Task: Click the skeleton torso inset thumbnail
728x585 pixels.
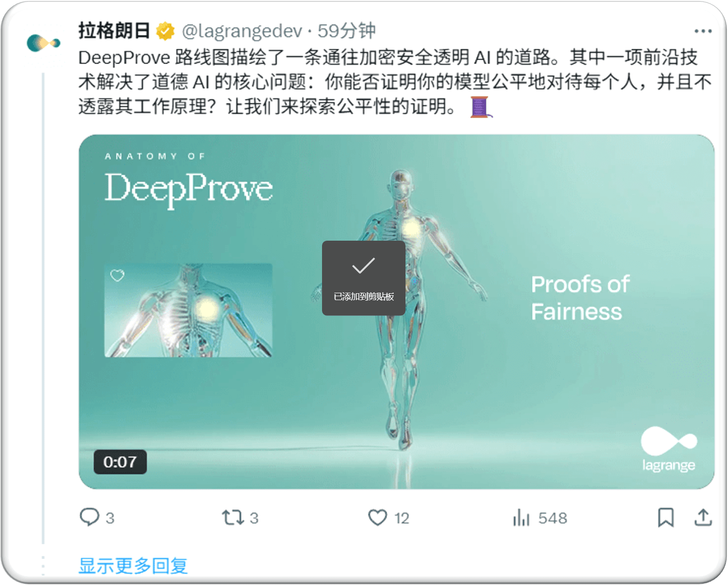Action: click(189, 310)
